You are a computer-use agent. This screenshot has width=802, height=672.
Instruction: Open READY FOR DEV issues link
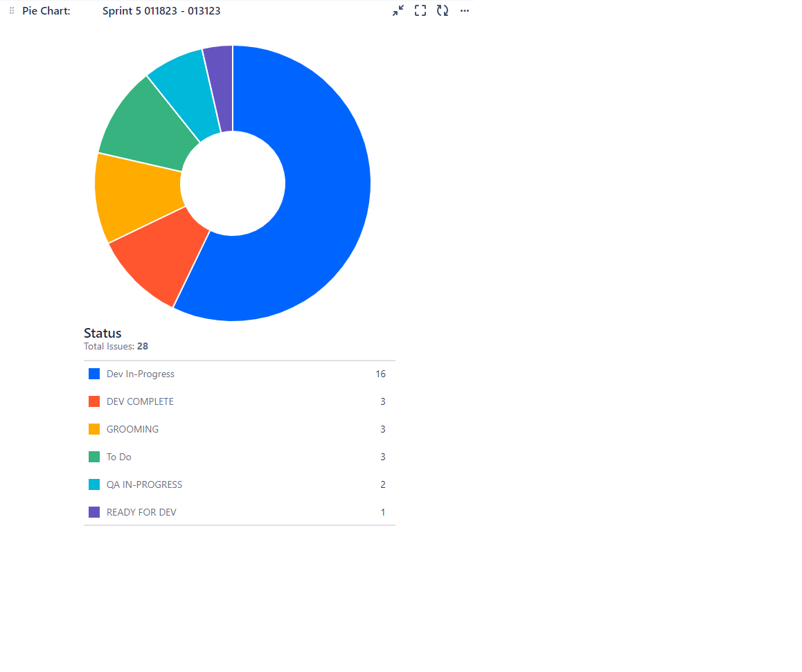(x=141, y=512)
